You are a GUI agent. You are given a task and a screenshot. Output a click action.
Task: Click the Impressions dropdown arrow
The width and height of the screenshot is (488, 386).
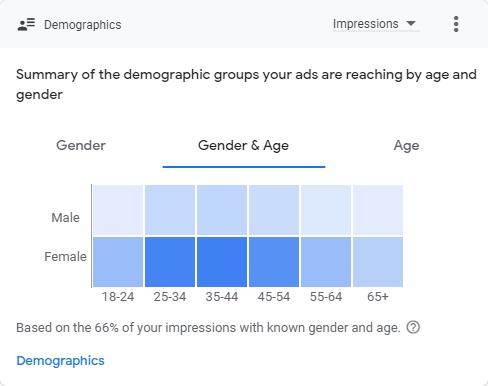tap(411, 23)
